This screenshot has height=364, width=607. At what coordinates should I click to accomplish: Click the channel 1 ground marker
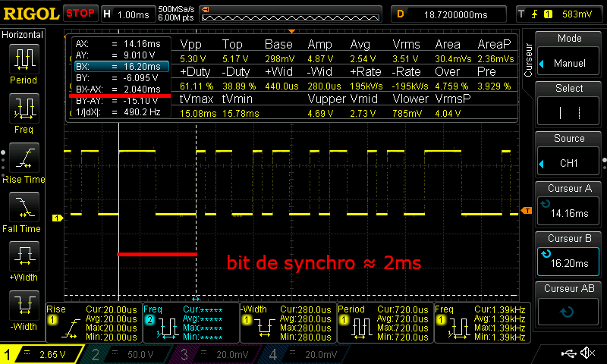58,218
